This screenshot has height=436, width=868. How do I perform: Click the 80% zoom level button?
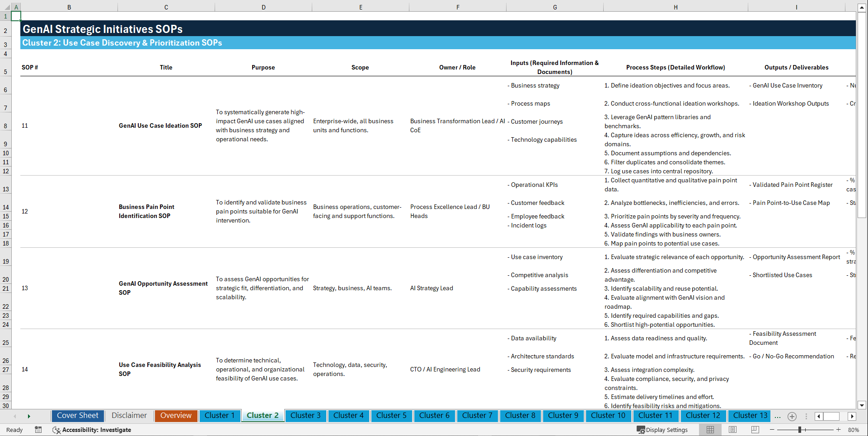(853, 430)
